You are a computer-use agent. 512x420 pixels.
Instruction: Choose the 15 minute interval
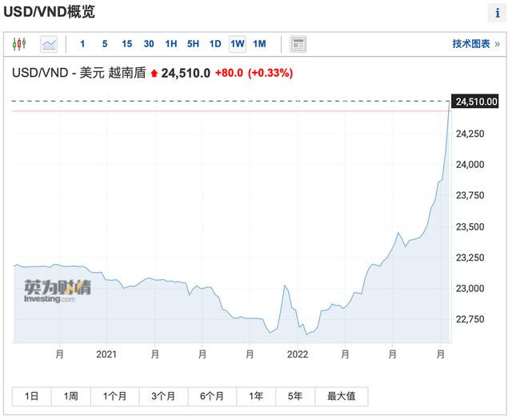pos(126,44)
